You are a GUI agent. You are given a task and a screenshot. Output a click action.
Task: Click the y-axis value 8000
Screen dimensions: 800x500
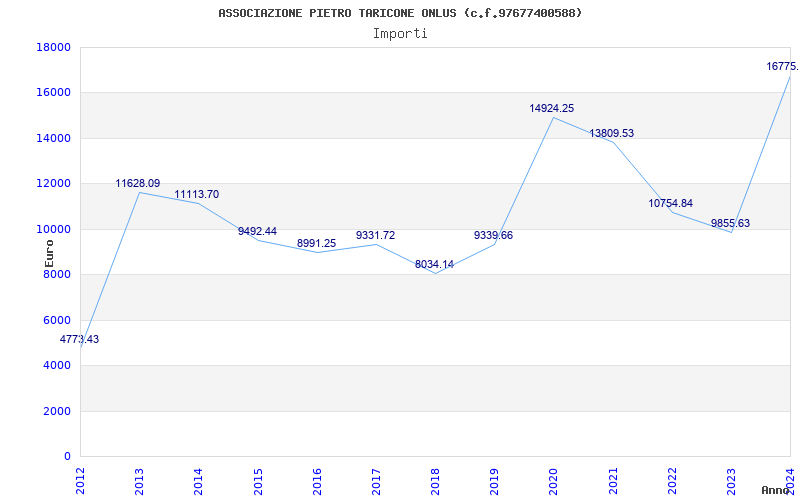tap(57, 274)
